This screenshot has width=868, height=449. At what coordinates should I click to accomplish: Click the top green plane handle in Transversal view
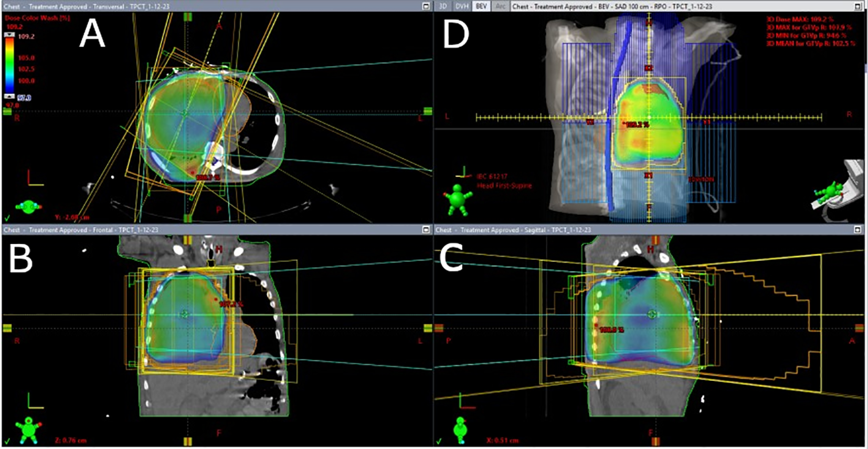[x=188, y=17]
